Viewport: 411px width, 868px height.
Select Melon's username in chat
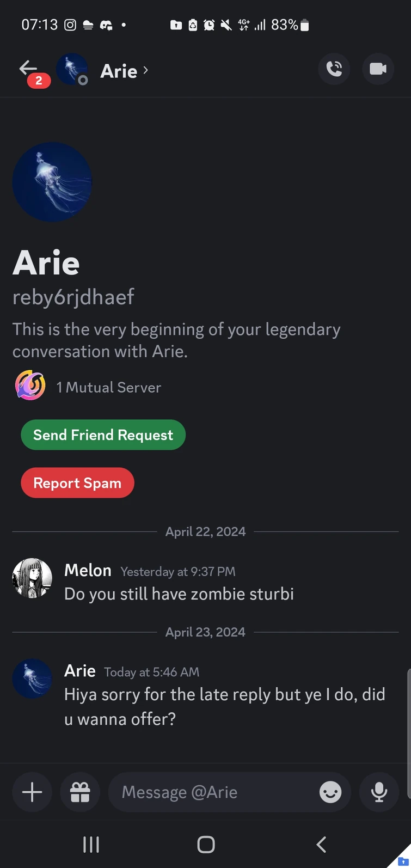coord(88,570)
